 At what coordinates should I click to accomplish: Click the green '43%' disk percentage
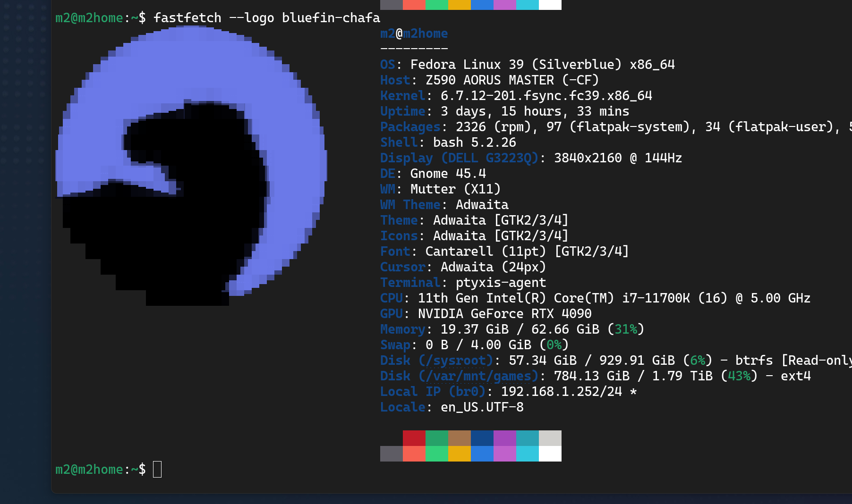pyautogui.click(x=739, y=376)
